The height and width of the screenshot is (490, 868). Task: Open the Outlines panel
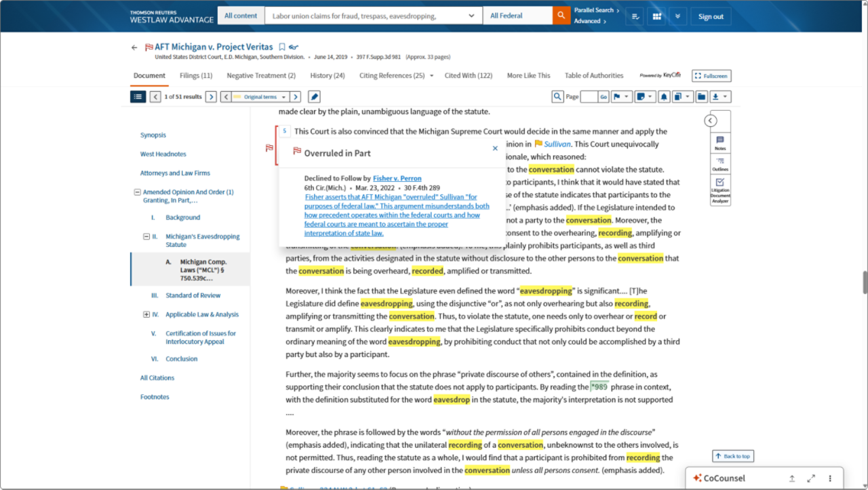(719, 164)
